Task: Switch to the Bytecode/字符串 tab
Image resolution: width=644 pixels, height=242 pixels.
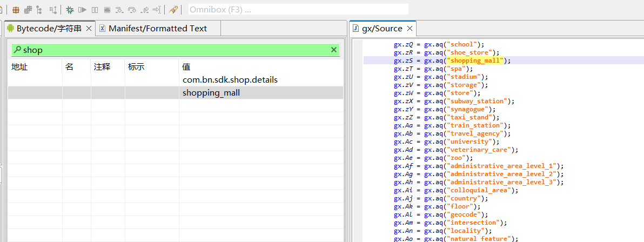Action: coord(48,28)
